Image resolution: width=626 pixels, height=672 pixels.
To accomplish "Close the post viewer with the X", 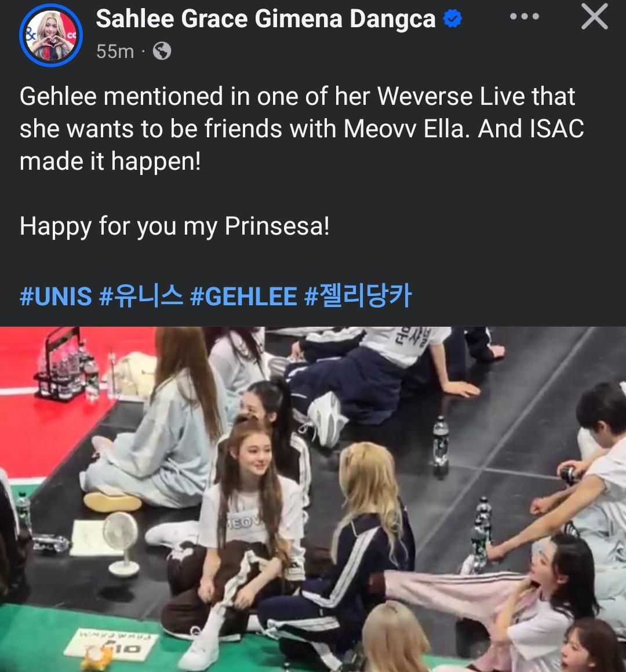I will [594, 17].
